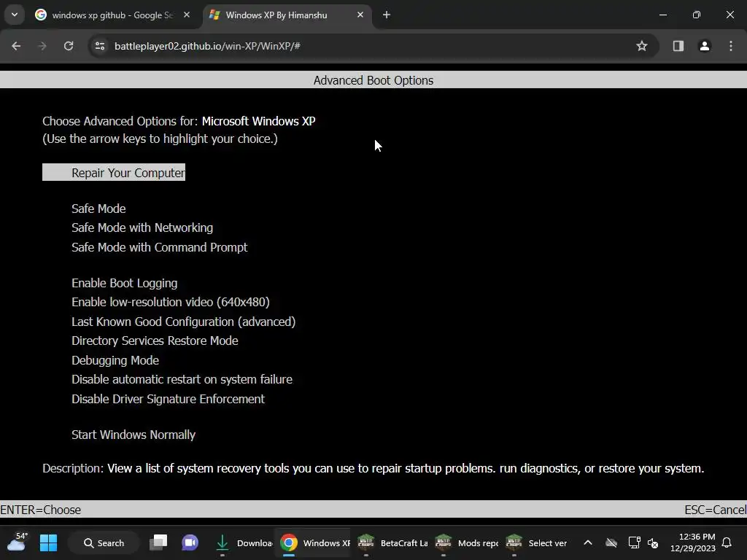
Task: Go back to the previous page
Action: [x=16, y=46]
